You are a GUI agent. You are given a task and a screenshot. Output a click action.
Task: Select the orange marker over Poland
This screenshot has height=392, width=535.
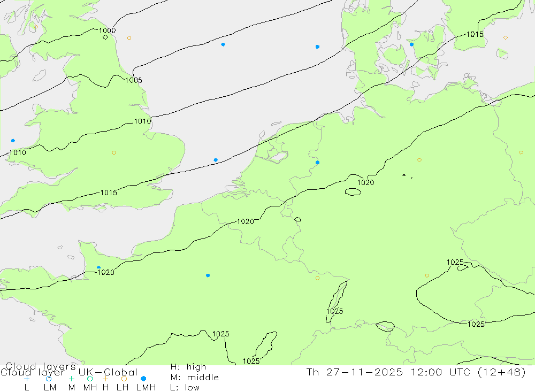click(x=521, y=152)
